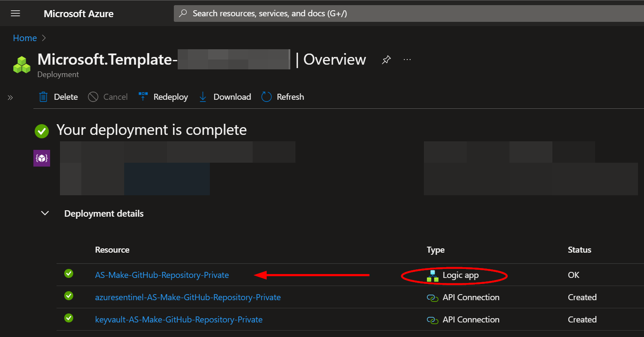The height and width of the screenshot is (337, 644).
Task: Click success icon for keyvault connection row
Action: [69, 318]
